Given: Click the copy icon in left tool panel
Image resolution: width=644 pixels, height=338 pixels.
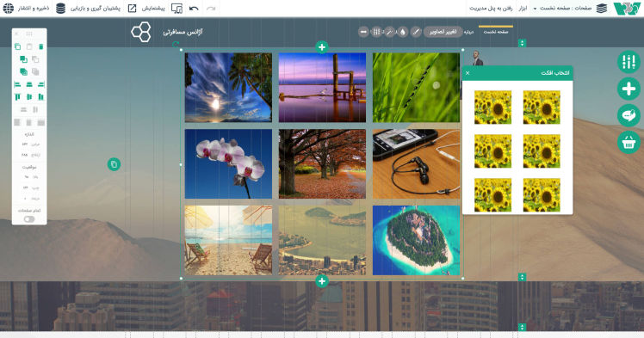Looking at the screenshot, I should pos(17,46).
